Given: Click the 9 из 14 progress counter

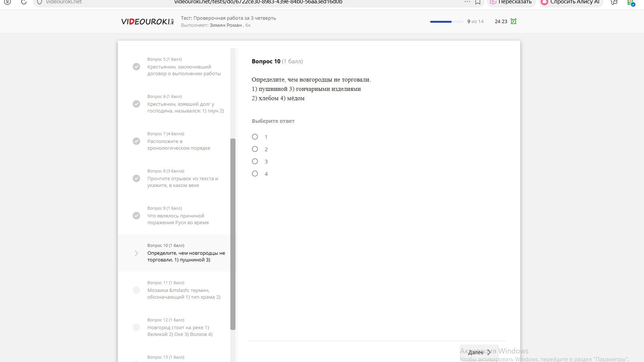Looking at the screenshot, I should point(476,22).
